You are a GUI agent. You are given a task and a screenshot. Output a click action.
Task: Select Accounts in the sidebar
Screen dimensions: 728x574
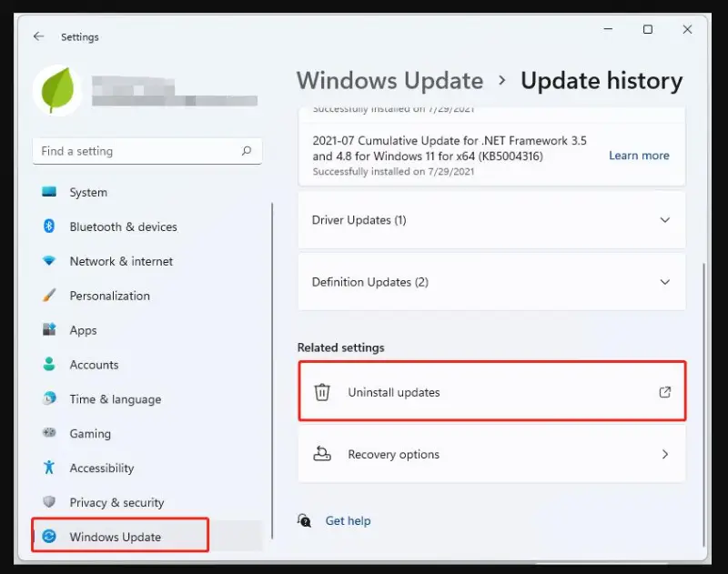tap(147, 365)
